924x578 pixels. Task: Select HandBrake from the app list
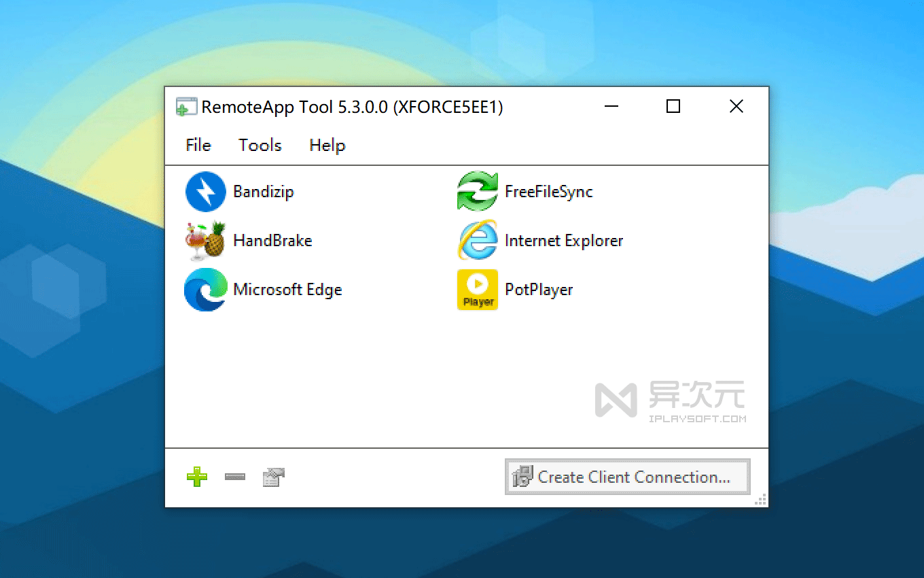(x=272, y=240)
